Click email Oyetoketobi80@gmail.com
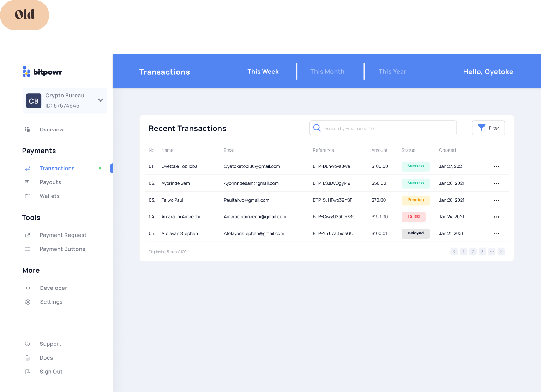The width and height of the screenshot is (541, 392). point(252,166)
